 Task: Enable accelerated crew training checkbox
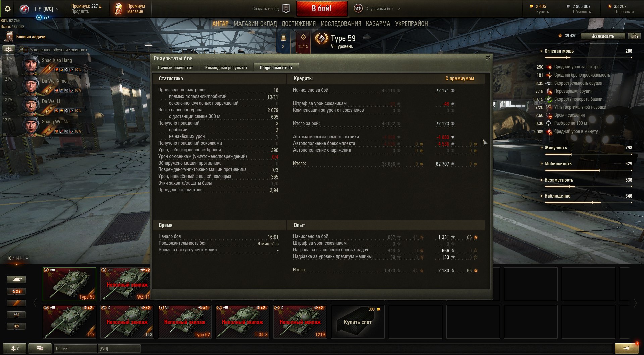click(26, 50)
